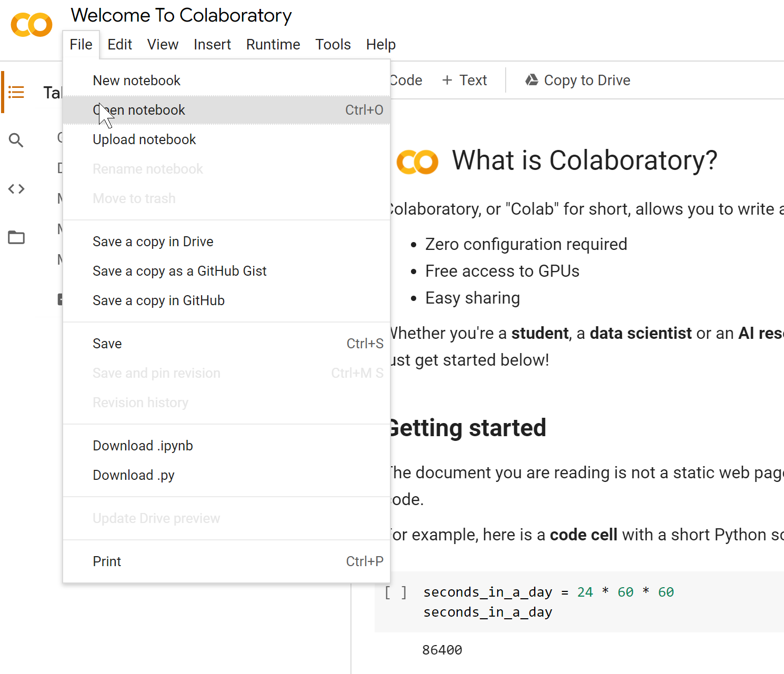
Task: Click the Getting started heading
Action: 468,428
